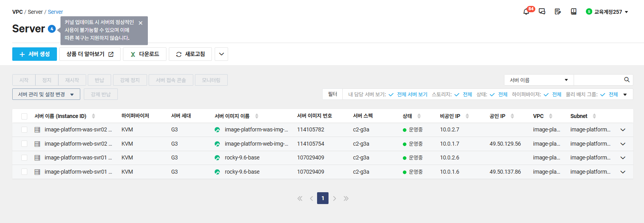Select page number 1
644x223 pixels.
(x=323, y=198)
